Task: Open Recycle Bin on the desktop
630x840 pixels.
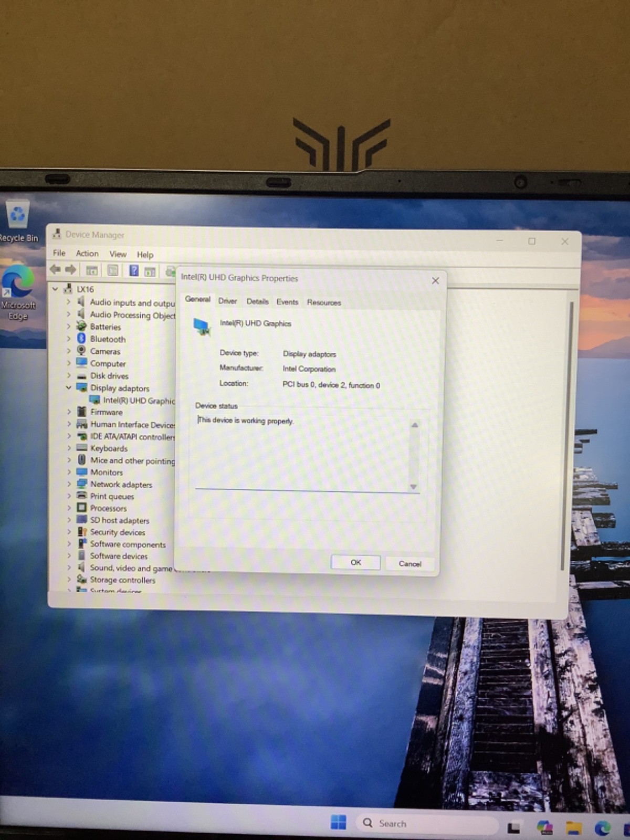Action: 18,222
